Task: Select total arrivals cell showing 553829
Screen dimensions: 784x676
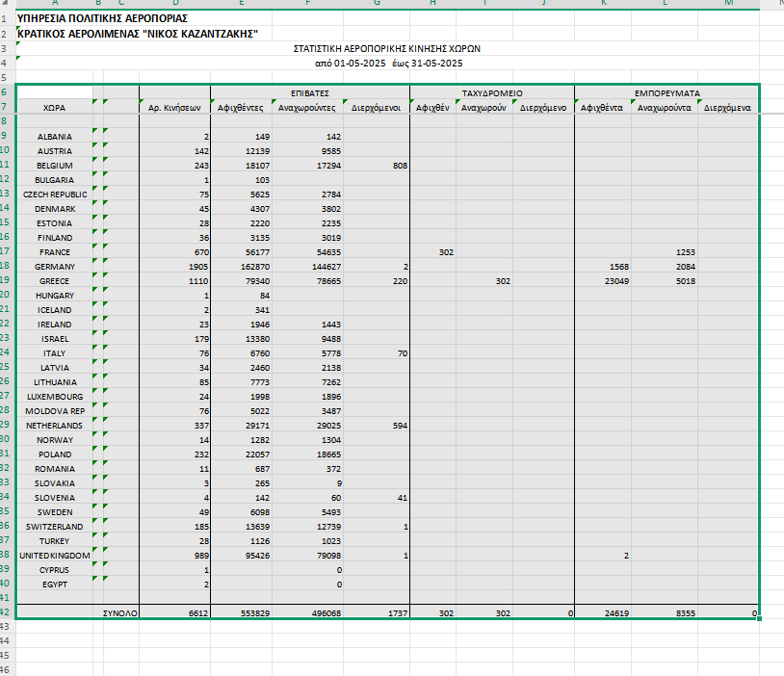Action: [x=242, y=612]
